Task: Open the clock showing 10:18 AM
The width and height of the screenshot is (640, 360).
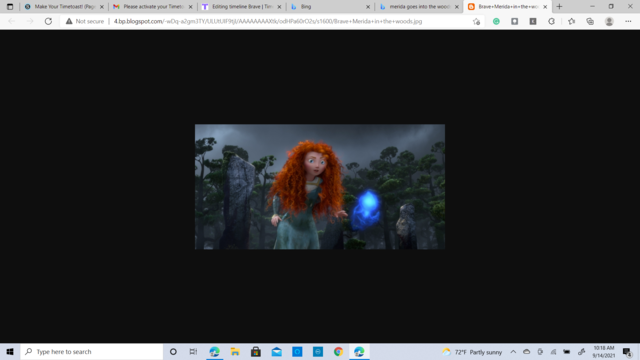Action: tap(604, 352)
